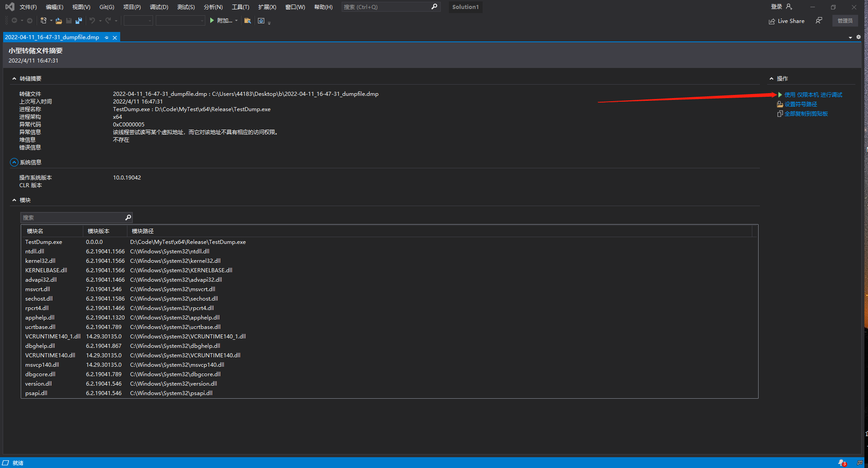Collapse the 系统信息 section chevron

tap(14, 162)
